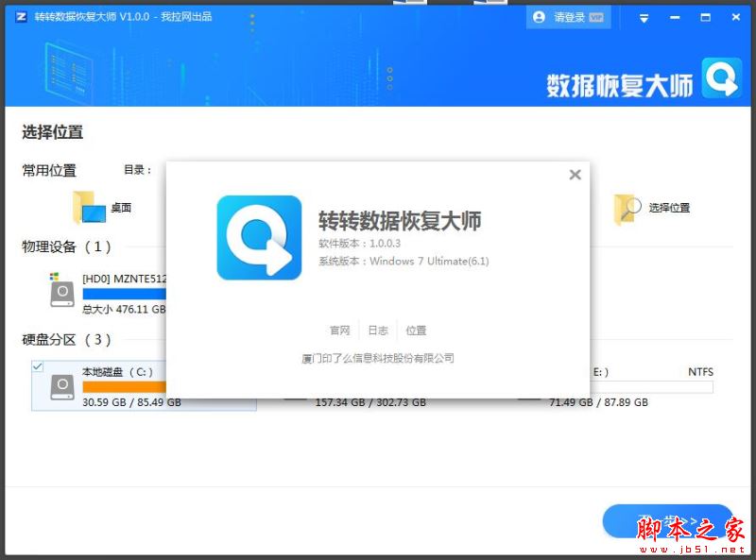The image size is (756, 560).
Task: Click the 本地磁盘 C: drive icon
Action: 61,384
